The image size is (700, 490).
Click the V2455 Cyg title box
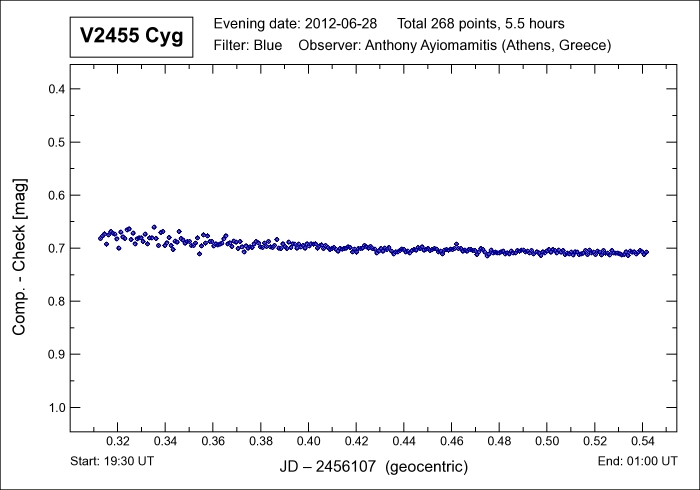click(x=126, y=37)
